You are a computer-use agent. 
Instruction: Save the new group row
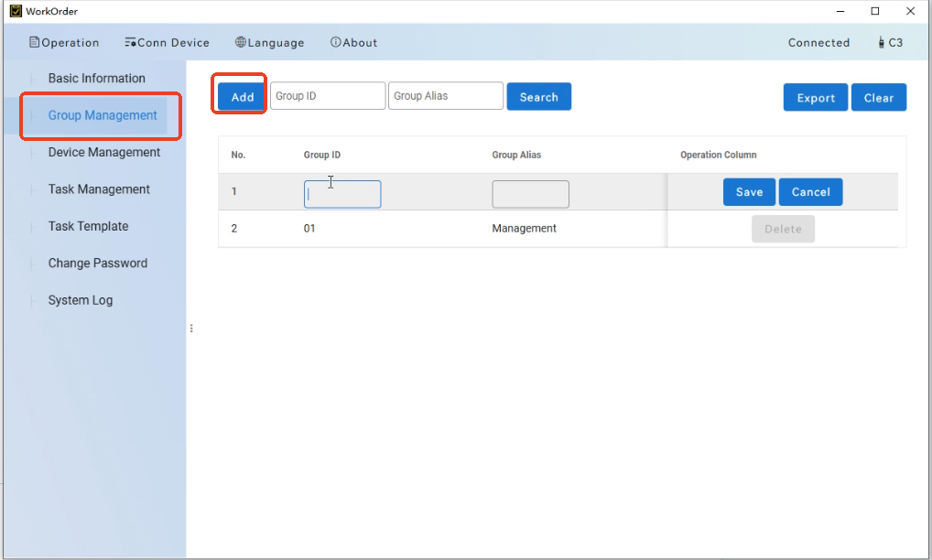click(x=749, y=192)
